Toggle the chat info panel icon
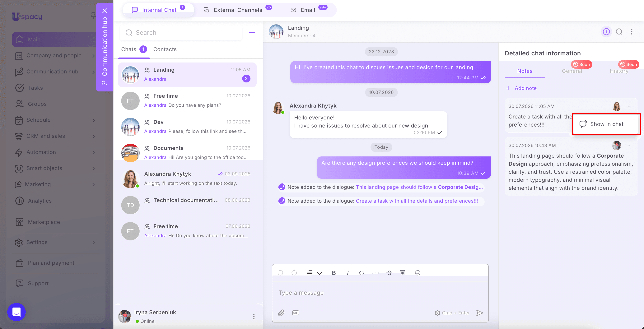644x329 pixels. click(x=606, y=32)
